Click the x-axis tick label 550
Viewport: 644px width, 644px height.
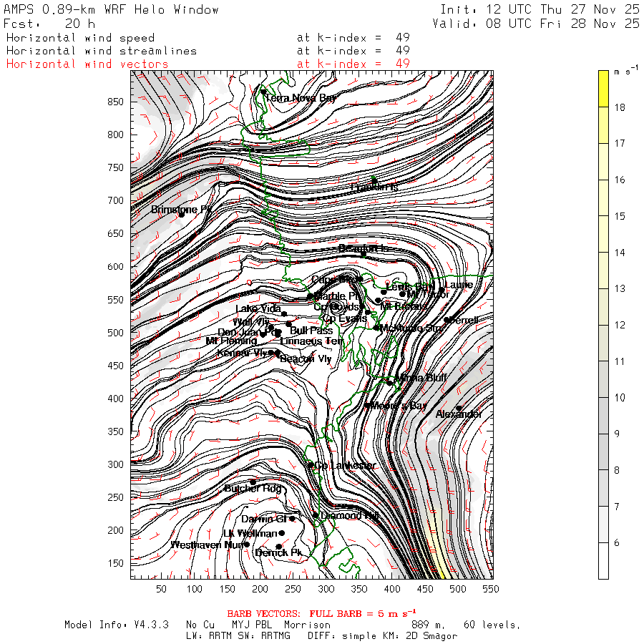tap(491, 589)
